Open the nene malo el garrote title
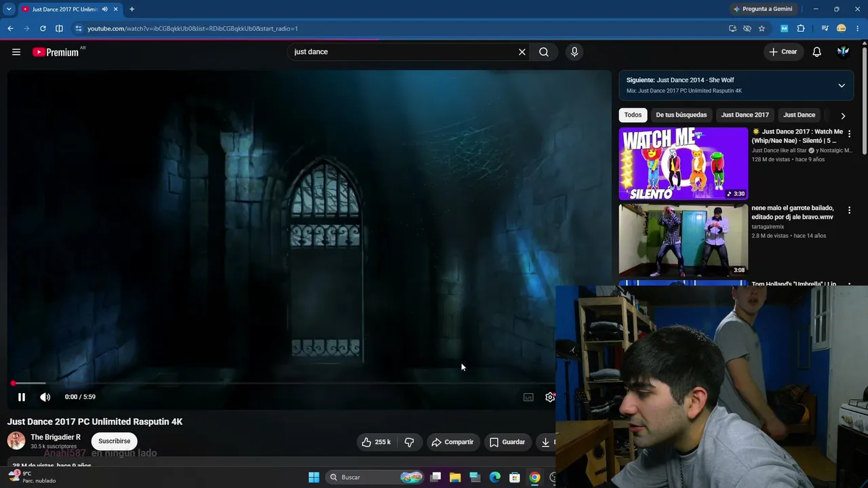Screen dimensions: 868x488 point(793,213)
